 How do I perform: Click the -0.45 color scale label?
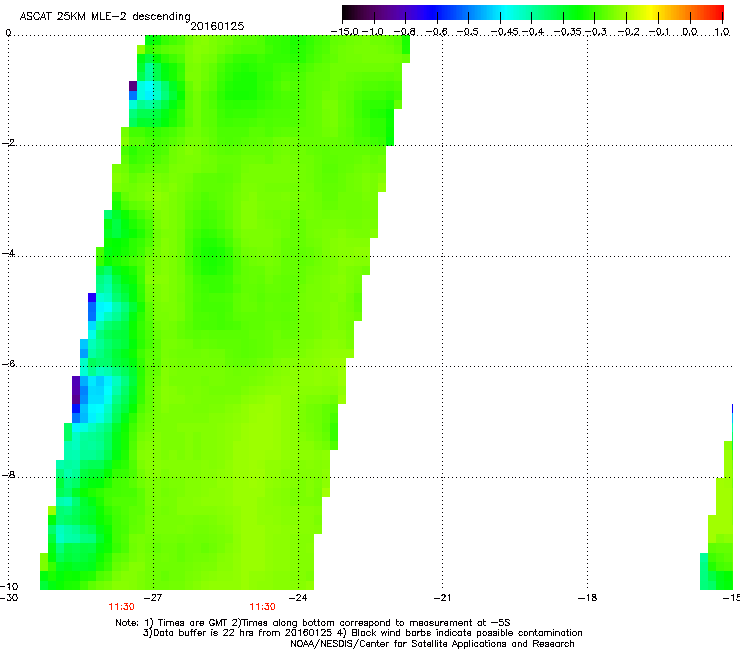click(505, 32)
